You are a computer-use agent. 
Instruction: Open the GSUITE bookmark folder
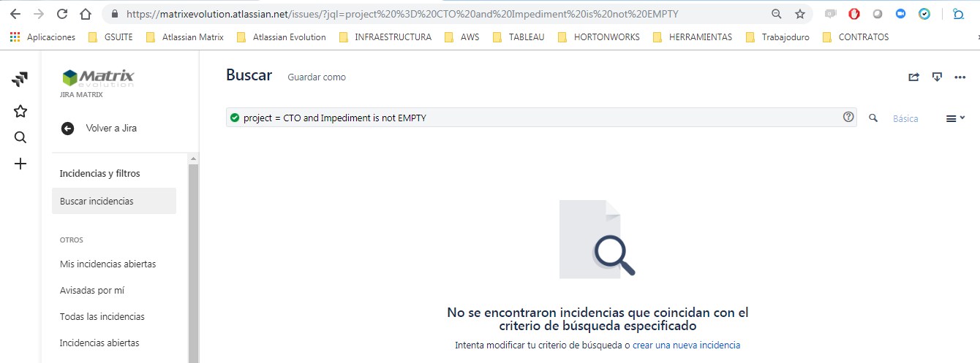pos(110,37)
